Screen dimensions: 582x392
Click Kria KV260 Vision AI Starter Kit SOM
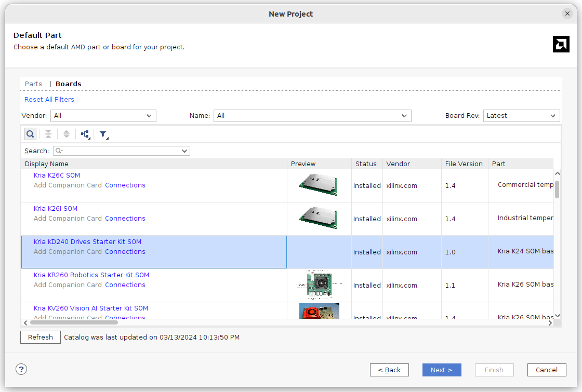tap(91, 308)
